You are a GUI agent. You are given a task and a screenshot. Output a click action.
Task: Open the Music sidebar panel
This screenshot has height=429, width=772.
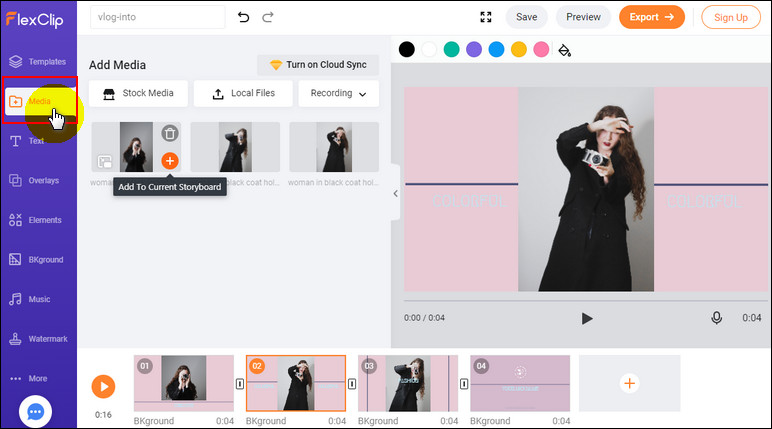coord(30,299)
